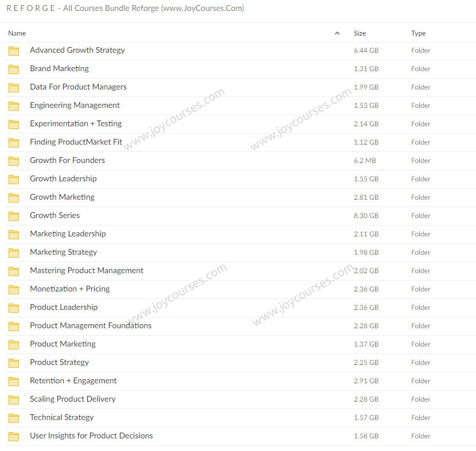Viewport: 476px width, 451px height.
Task: Click the Marketing Strategy folder icon
Action: coord(14,252)
